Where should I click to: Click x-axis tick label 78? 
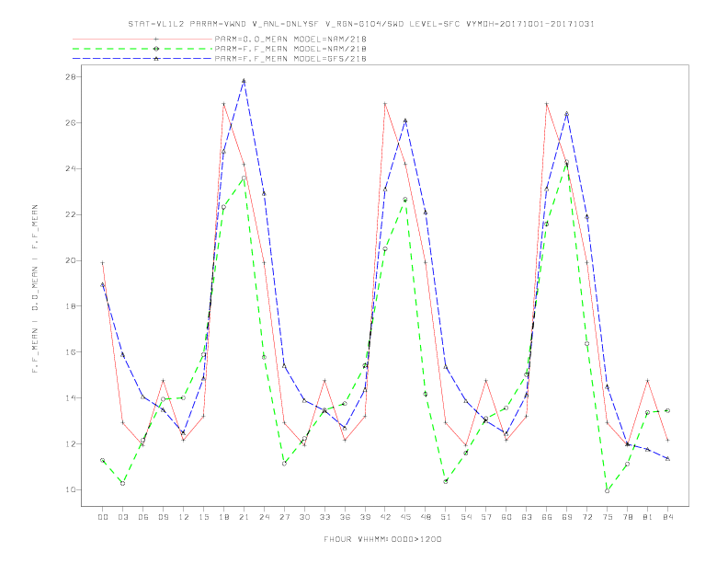628,517
